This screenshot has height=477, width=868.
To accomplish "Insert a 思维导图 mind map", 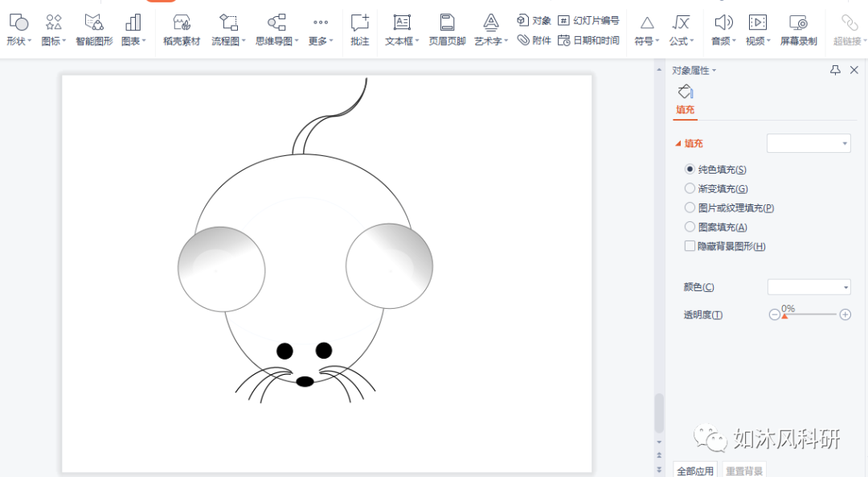I will [x=276, y=30].
